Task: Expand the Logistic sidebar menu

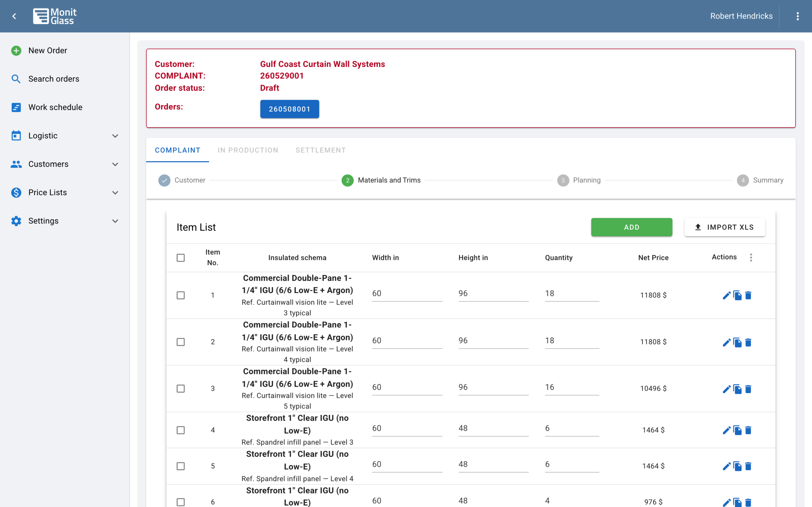Action: tap(115, 136)
